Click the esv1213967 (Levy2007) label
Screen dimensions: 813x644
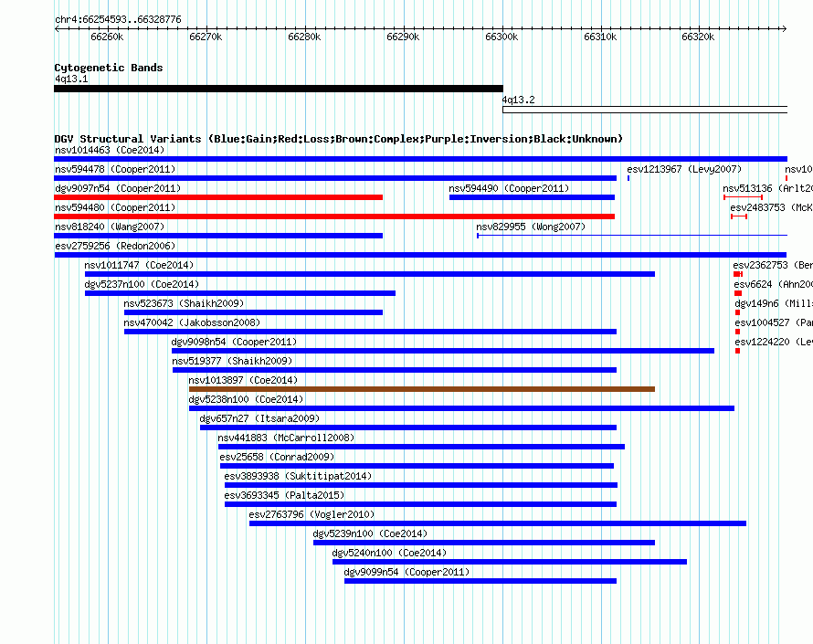tap(684, 169)
